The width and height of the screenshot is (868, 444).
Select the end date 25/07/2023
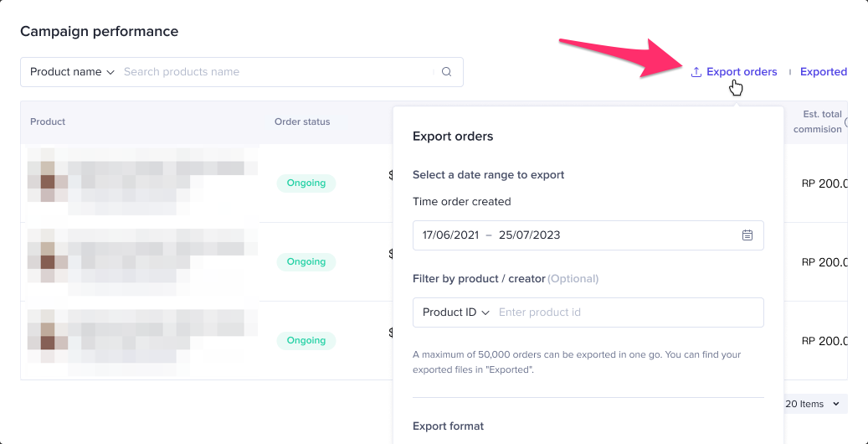tap(529, 235)
